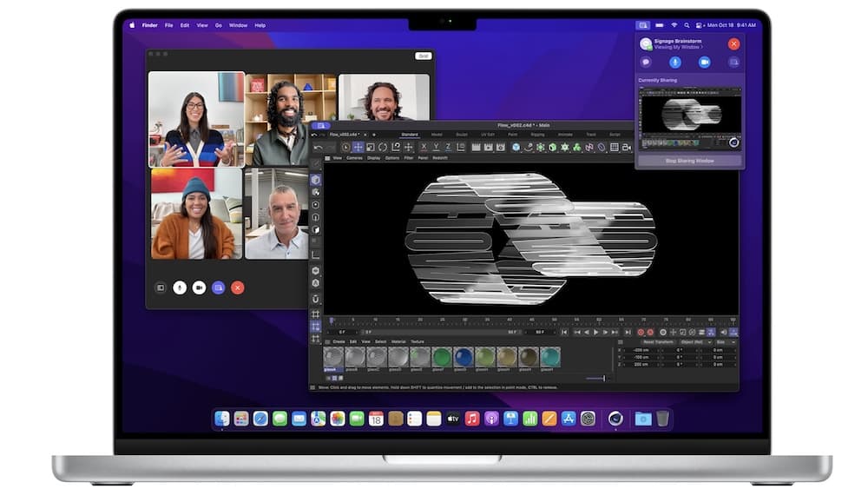The image size is (868, 502).
Task: Toggle video in the sharing control panel
Action: pos(704,62)
